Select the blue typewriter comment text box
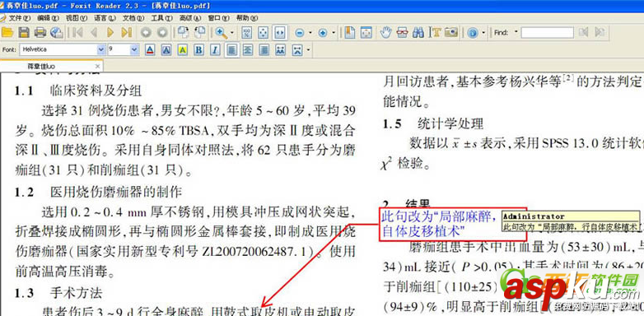 (453, 223)
